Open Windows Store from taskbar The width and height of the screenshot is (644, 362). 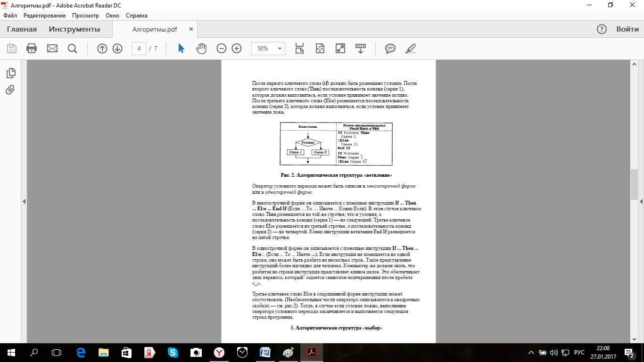point(127,353)
